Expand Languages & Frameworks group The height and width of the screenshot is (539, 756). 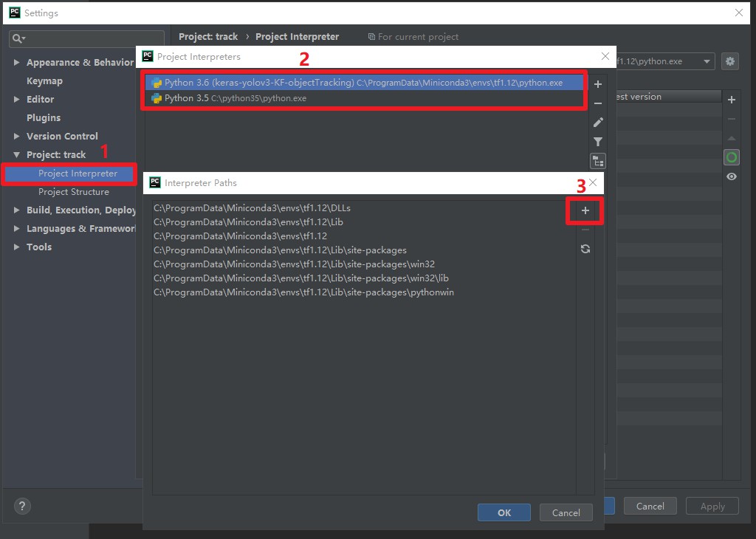(x=17, y=228)
